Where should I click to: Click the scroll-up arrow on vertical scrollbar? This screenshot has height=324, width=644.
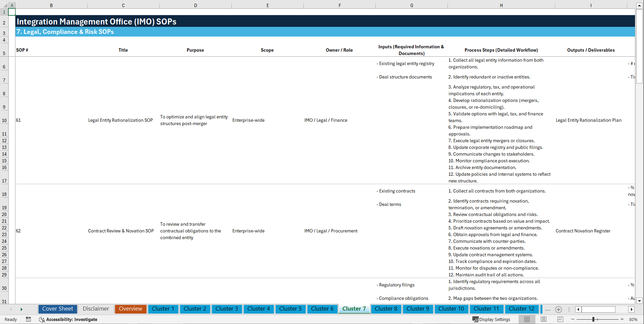tap(639, 5)
